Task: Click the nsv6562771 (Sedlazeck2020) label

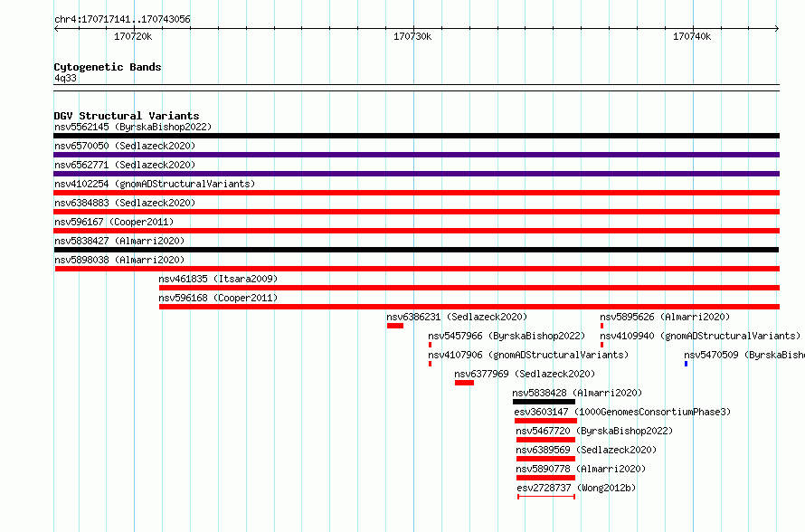Action: pos(125,165)
